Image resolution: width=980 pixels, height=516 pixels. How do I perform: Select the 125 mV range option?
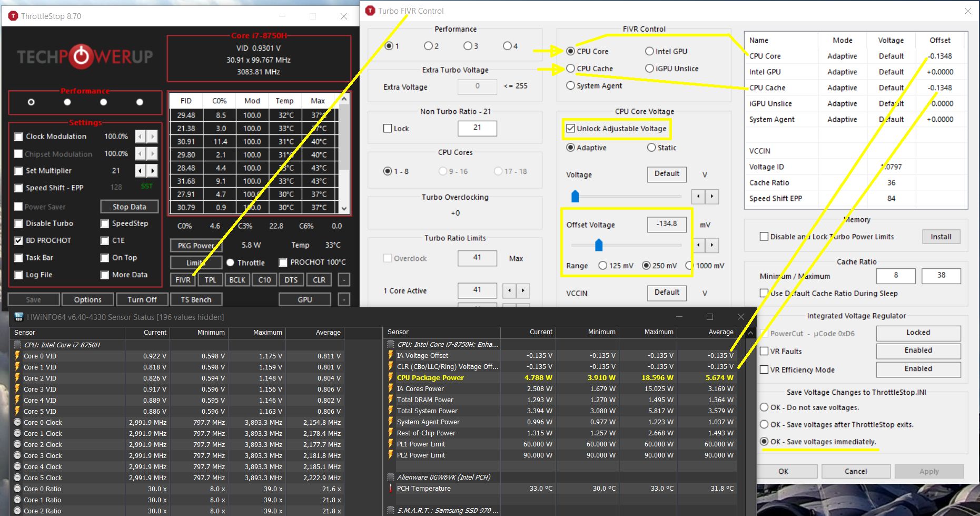tap(603, 266)
